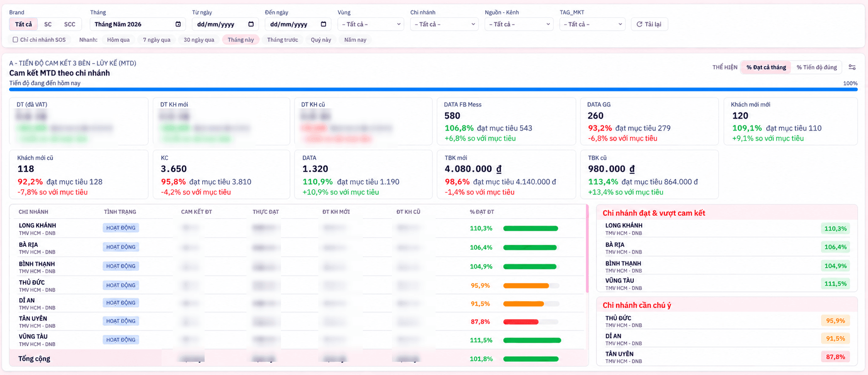This screenshot has width=868, height=375.
Task: Click the LONG KHÁNH progress bar in table
Action: [x=531, y=228]
